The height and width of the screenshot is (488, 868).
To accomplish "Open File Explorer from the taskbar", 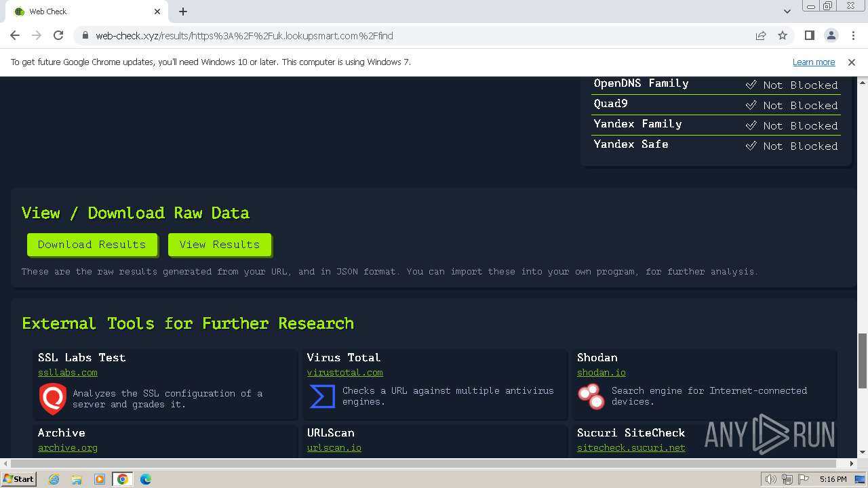I will (77, 479).
